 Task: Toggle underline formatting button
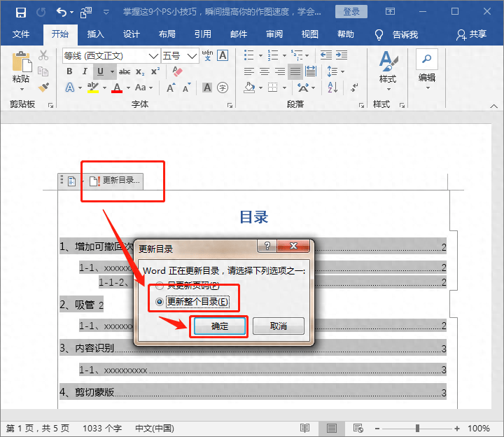click(x=101, y=71)
